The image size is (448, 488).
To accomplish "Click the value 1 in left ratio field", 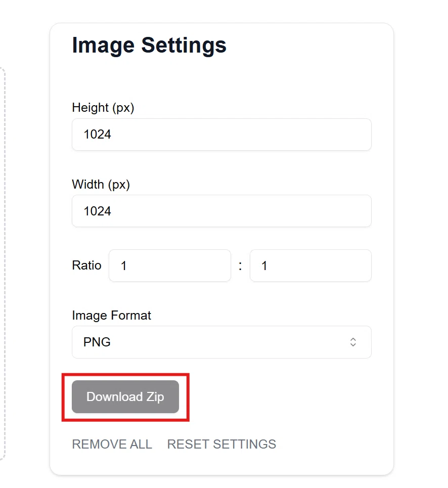I will 123,266.
